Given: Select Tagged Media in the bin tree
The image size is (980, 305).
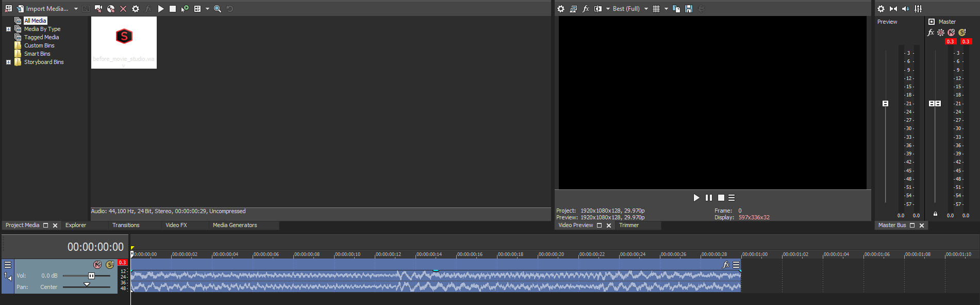Looking at the screenshot, I should coord(41,37).
